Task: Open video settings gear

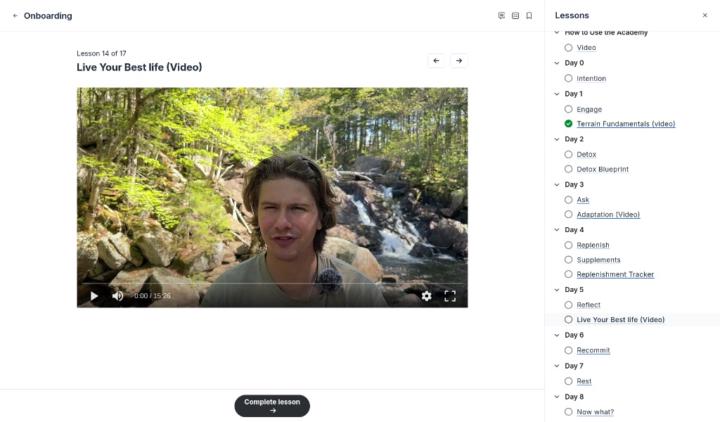Action: coord(427,296)
